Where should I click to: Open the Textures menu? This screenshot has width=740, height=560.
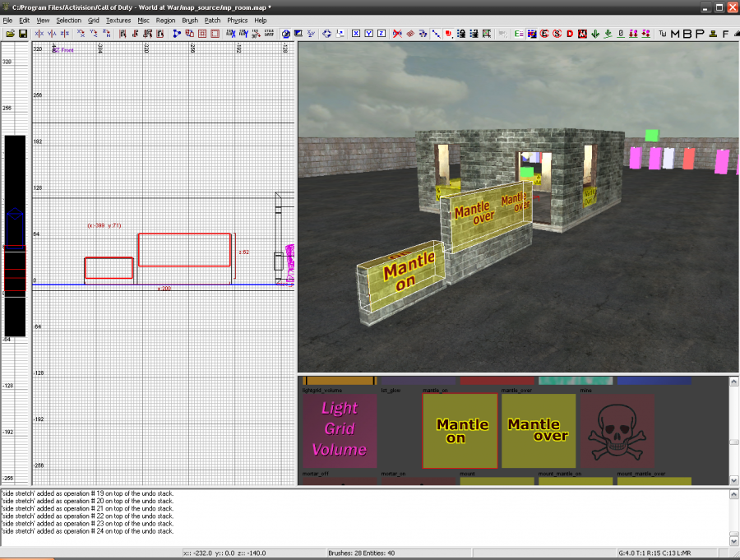click(x=118, y=20)
